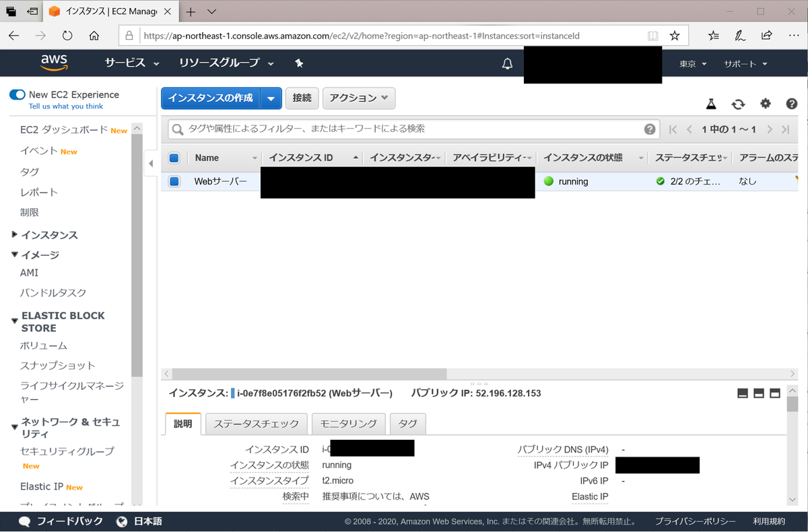Go to next page of results

(769, 129)
